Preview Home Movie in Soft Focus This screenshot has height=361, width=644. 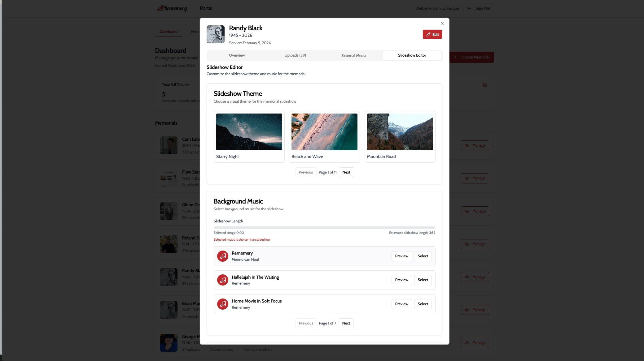coord(401,304)
